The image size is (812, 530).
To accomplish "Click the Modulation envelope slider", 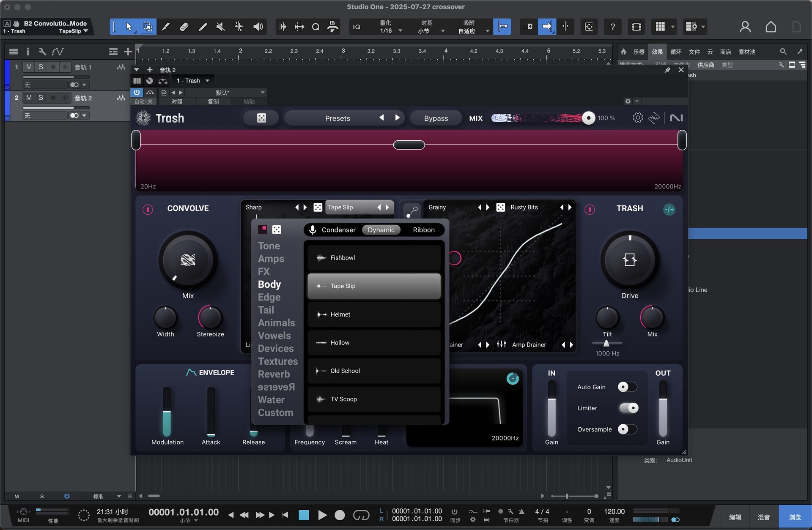I will point(167,412).
